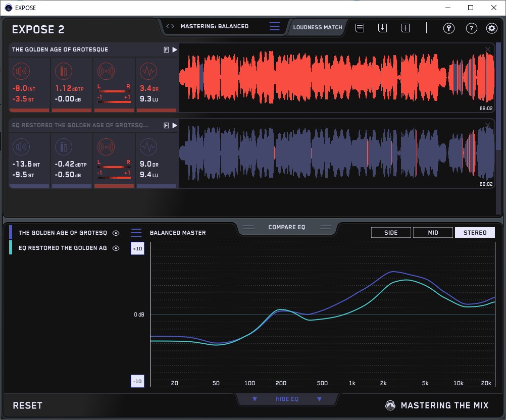Play The Golden Age of Grotesque track
This screenshot has height=420, width=506.
174,50
